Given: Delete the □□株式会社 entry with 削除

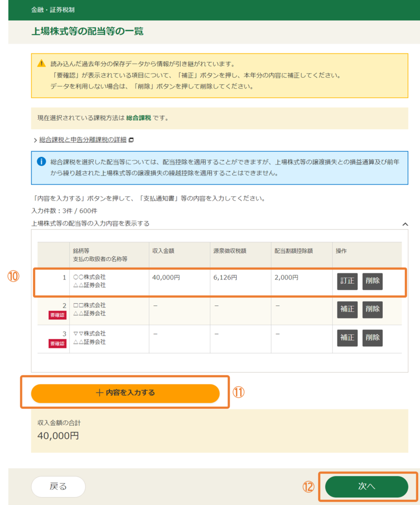Looking at the screenshot, I should pos(372,309).
